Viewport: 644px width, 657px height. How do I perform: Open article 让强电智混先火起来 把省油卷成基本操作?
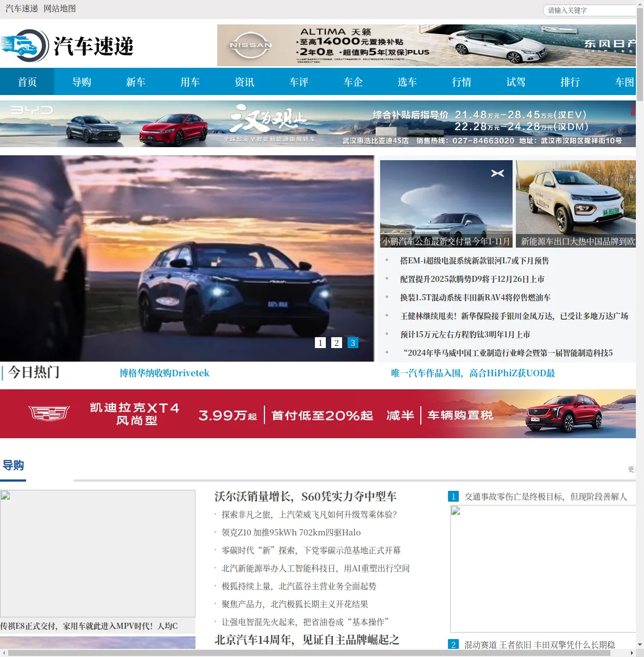(305, 622)
